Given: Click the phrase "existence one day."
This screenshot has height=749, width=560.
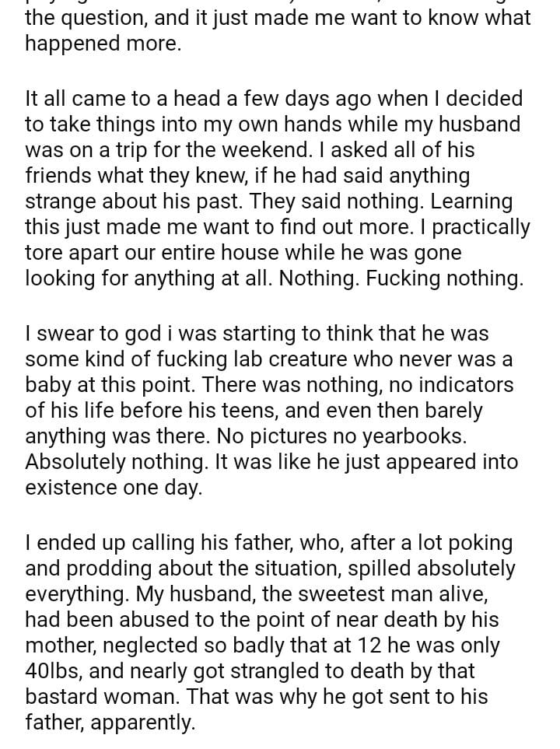Looking at the screenshot, I should (114, 488).
